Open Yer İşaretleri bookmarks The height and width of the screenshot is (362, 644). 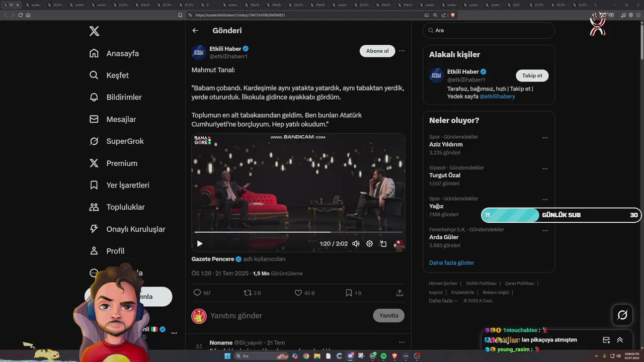point(119,185)
